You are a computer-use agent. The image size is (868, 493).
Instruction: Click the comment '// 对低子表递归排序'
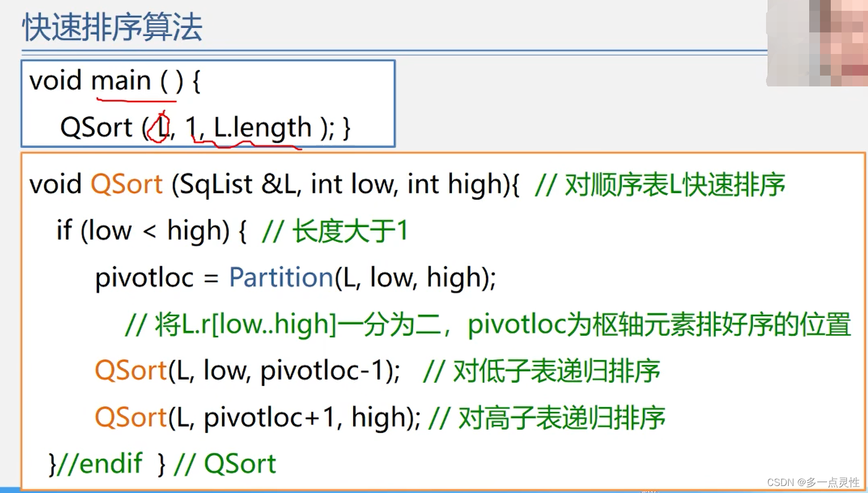(x=542, y=371)
